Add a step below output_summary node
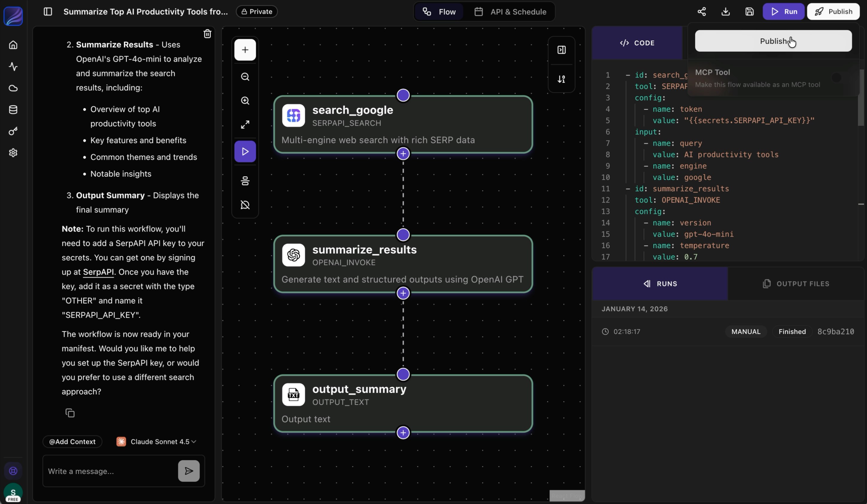Image resolution: width=867 pixels, height=504 pixels. coord(403,432)
